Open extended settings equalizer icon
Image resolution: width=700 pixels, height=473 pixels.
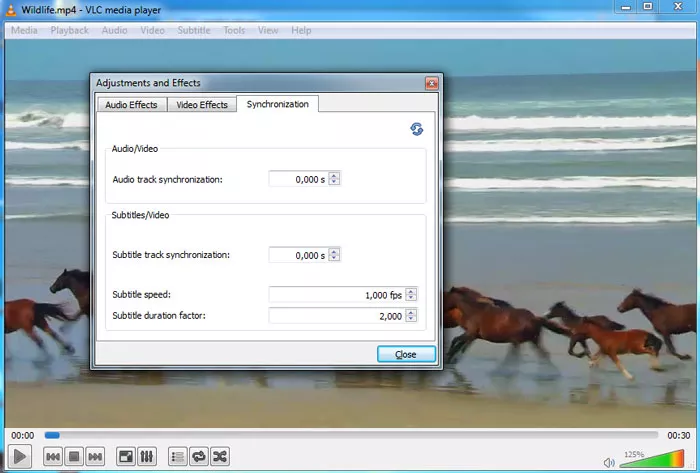click(146, 456)
